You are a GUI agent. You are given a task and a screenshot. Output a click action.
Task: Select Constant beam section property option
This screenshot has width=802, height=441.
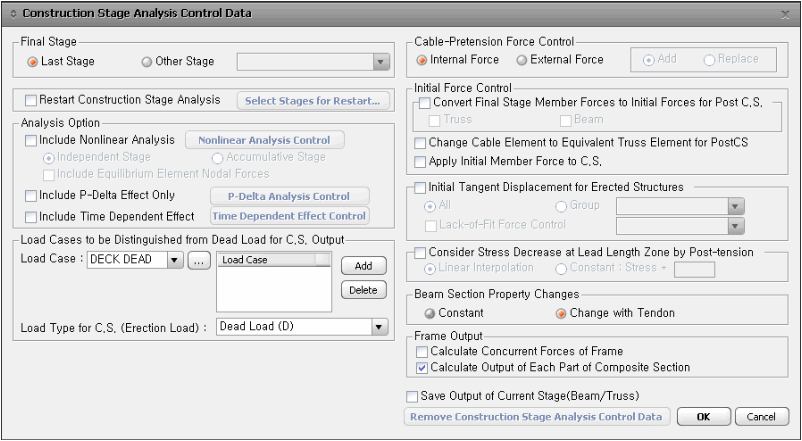click(430, 313)
